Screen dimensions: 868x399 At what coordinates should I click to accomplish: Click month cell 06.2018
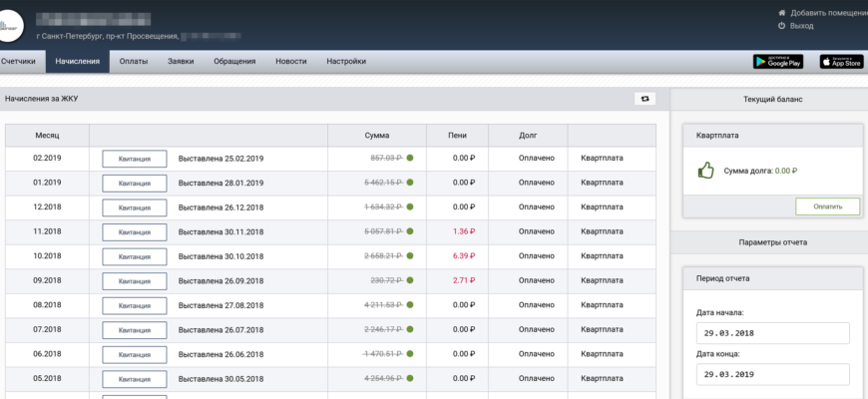click(48, 354)
